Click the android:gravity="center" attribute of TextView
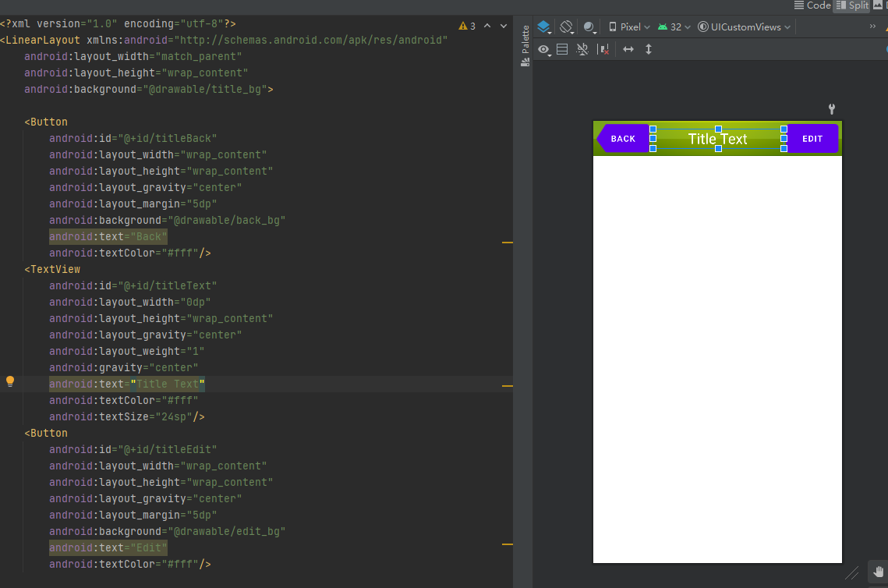The height and width of the screenshot is (588, 888). click(123, 367)
